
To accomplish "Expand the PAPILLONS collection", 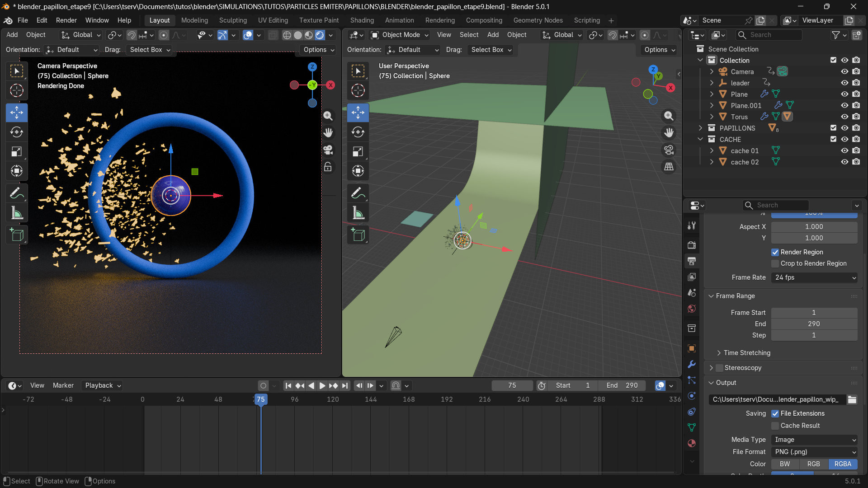I will [x=700, y=128].
